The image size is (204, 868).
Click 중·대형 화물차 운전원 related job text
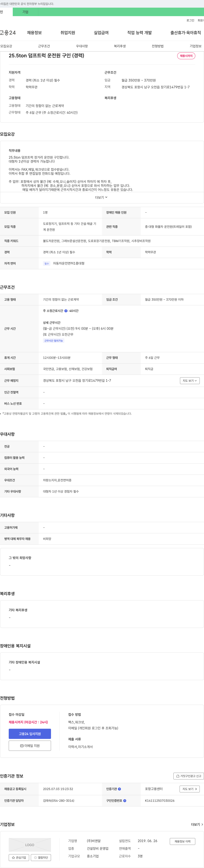(168, 227)
